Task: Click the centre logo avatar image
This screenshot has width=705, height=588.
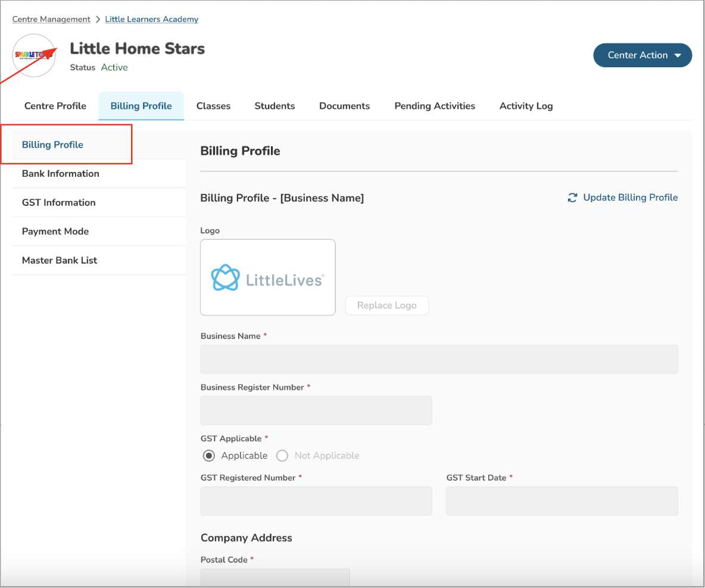Action: pos(34,55)
